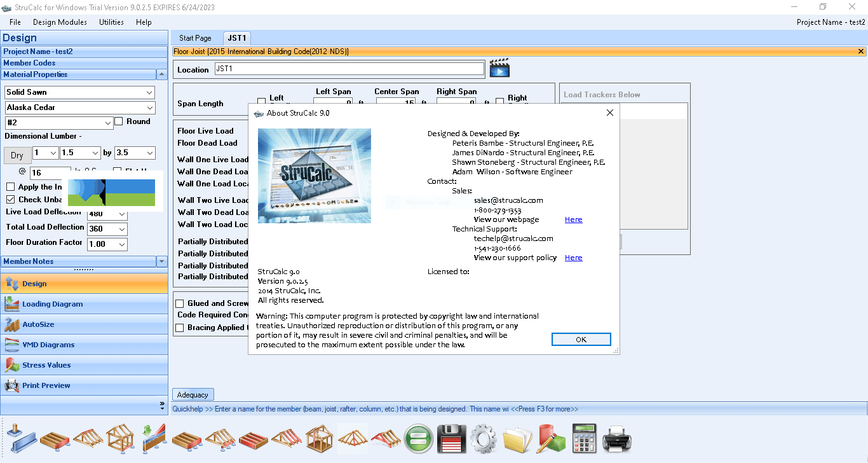Check the 'Apply the In...' option
Image resolution: width=868 pixels, height=463 pixels.
coord(10,187)
